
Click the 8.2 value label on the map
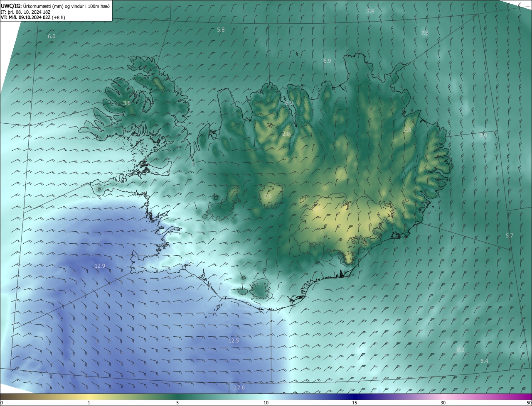[x=461, y=350]
